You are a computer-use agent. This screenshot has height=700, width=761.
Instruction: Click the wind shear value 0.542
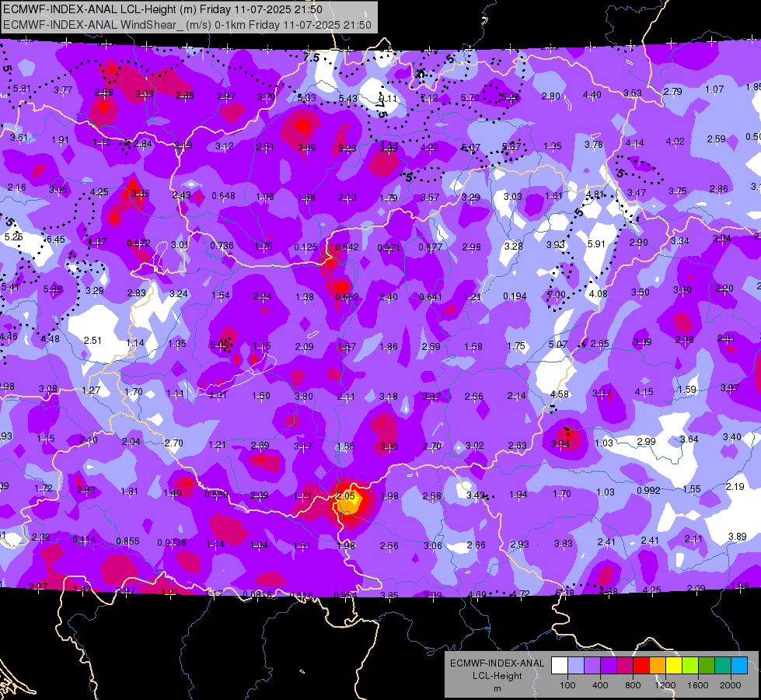347,247
